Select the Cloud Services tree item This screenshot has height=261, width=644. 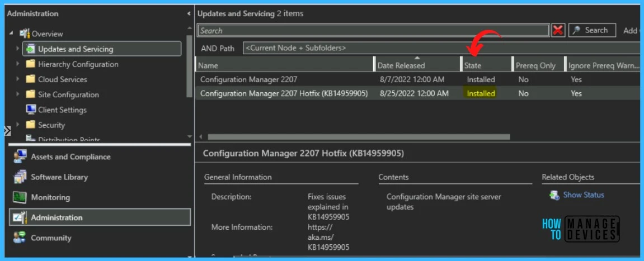[x=63, y=79]
